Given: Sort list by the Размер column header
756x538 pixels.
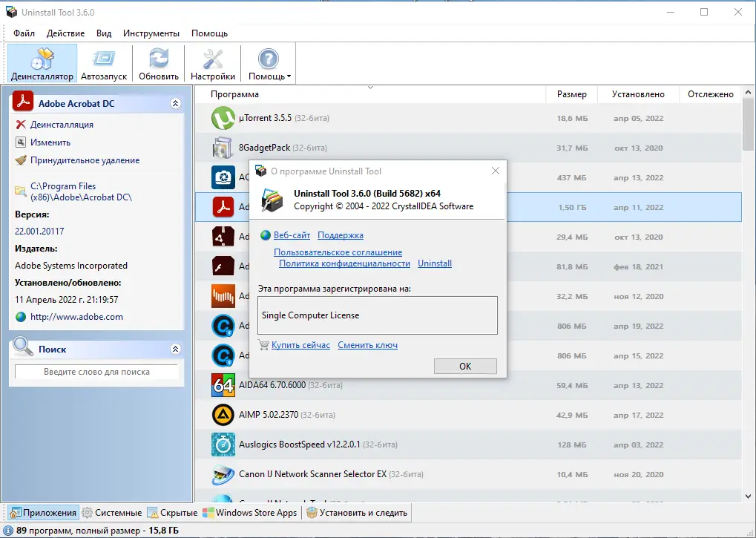Looking at the screenshot, I should 571,94.
